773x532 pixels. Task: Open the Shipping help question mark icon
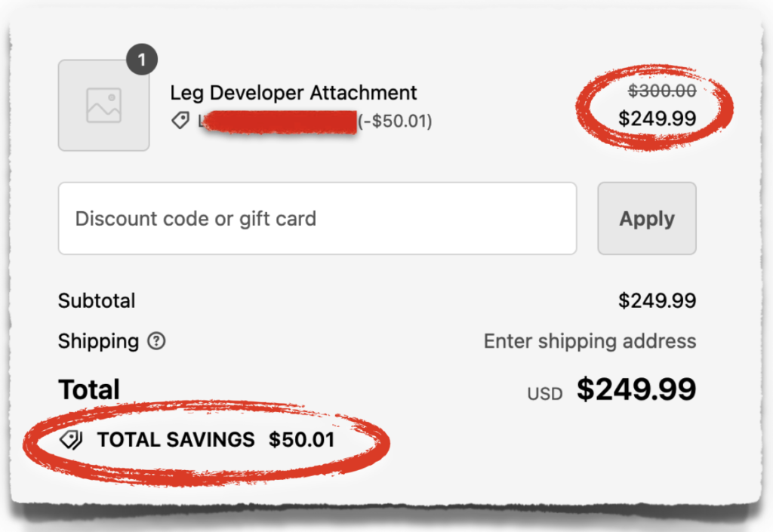pyautogui.click(x=155, y=342)
